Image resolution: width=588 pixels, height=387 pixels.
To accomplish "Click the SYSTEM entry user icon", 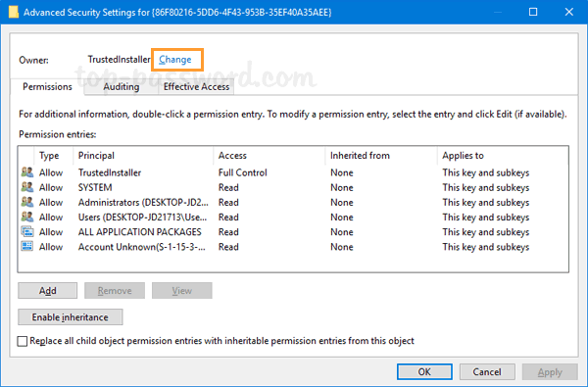I will pyautogui.click(x=27, y=187).
